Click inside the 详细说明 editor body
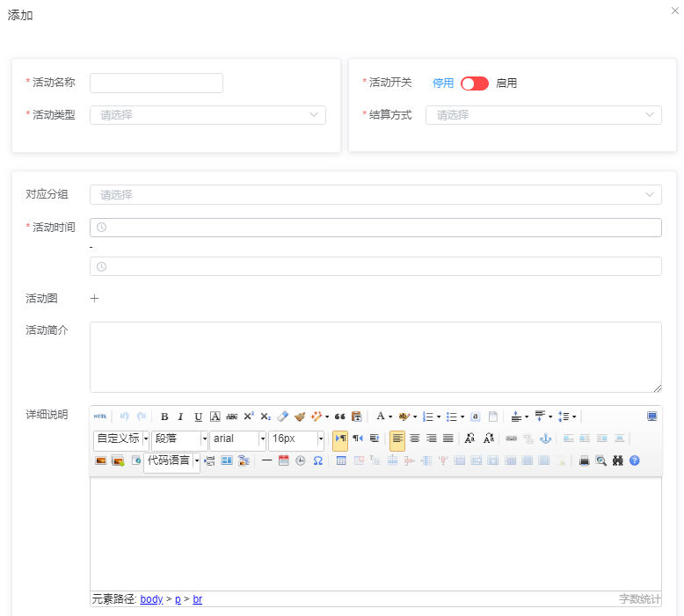The image size is (684, 616). [x=375, y=533]
